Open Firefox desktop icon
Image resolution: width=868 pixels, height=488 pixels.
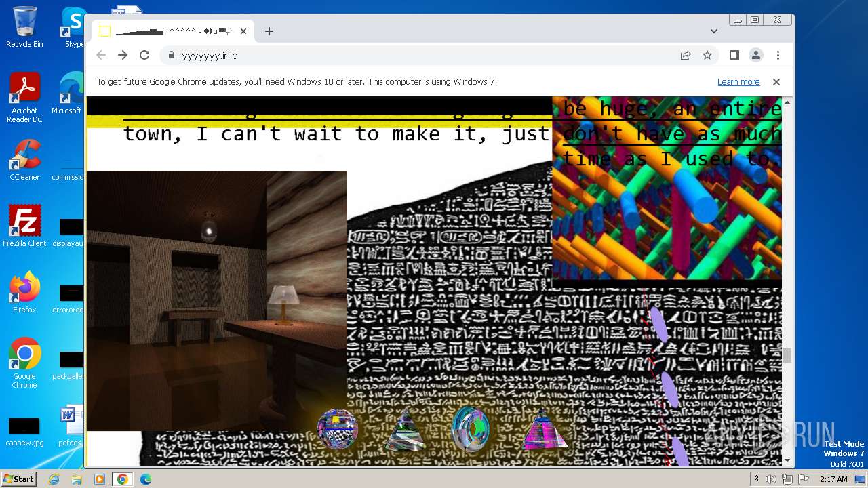[x=24, y=293]
